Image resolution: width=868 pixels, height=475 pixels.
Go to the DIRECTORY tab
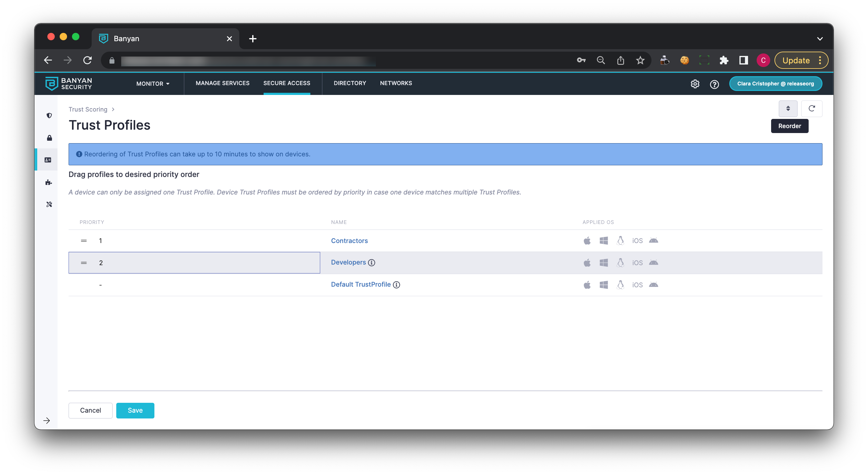pos(350,83)
